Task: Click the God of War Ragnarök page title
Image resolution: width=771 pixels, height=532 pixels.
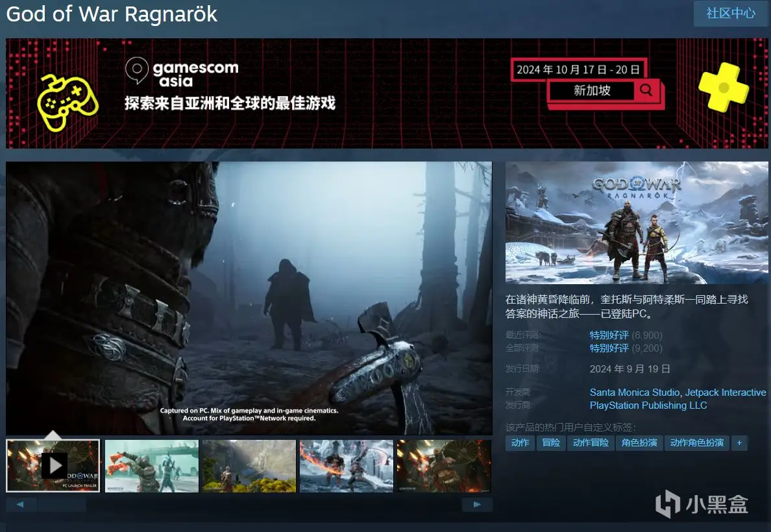Action: (x=112, y=14)
